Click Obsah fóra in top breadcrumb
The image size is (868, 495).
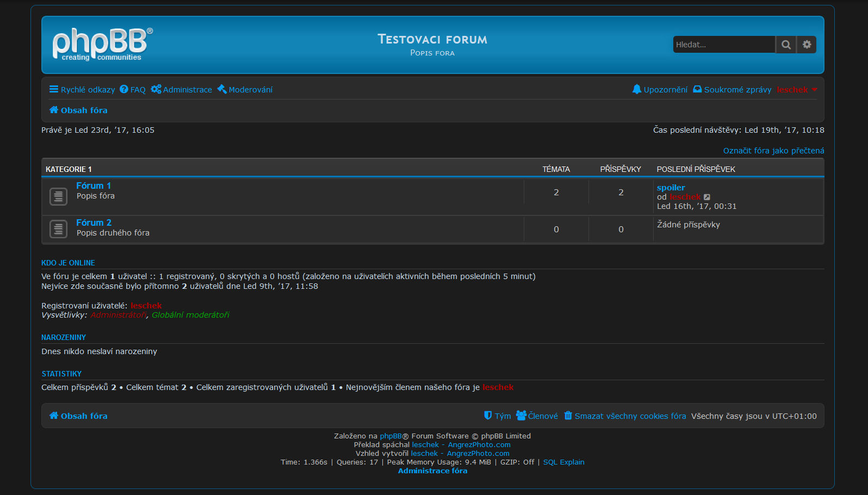coord(84,110)
